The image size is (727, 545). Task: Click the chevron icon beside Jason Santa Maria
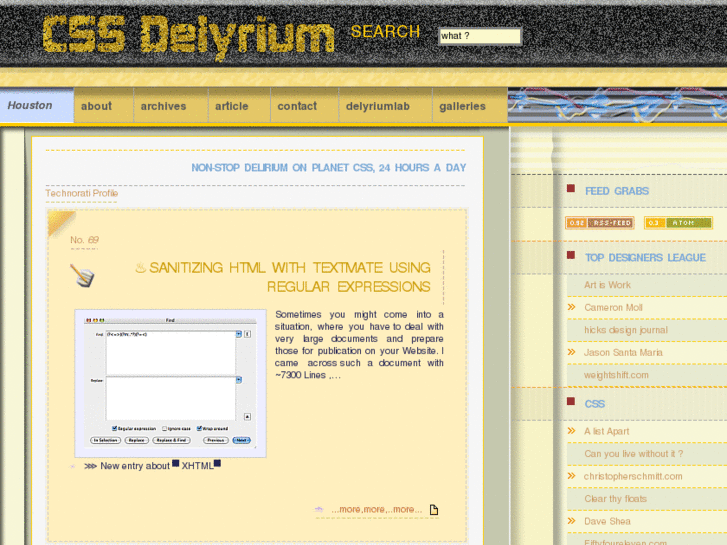pyautogui.click(x=572, y=352)
